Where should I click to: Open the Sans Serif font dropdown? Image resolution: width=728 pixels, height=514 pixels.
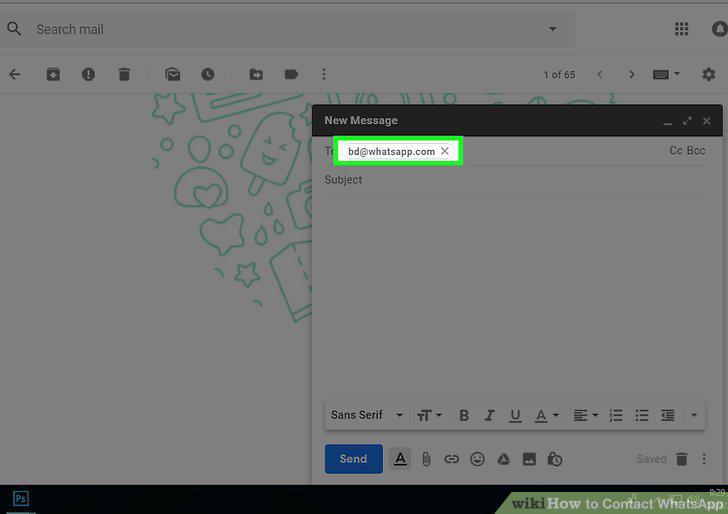click(367, 415)
